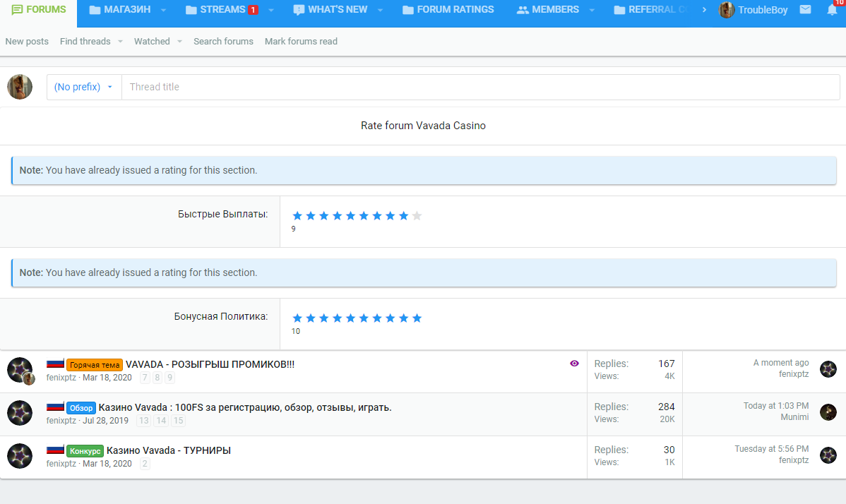Click the Горячая тема prefix label
This screenshot has height=504, width=846.
95,365
